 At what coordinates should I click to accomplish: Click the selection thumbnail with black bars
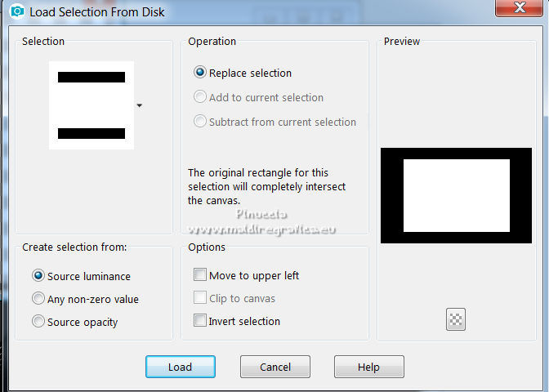tap(91, 105)
